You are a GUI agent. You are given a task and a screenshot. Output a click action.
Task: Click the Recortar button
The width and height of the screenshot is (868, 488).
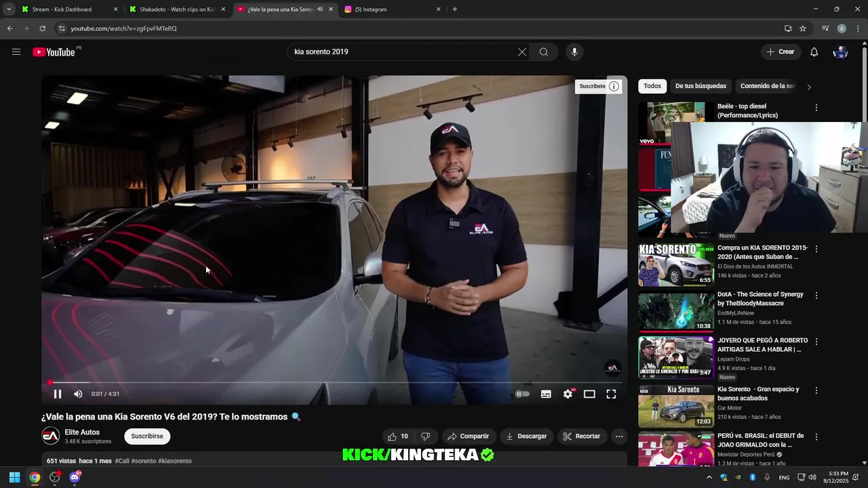click(x=581, y=436)
